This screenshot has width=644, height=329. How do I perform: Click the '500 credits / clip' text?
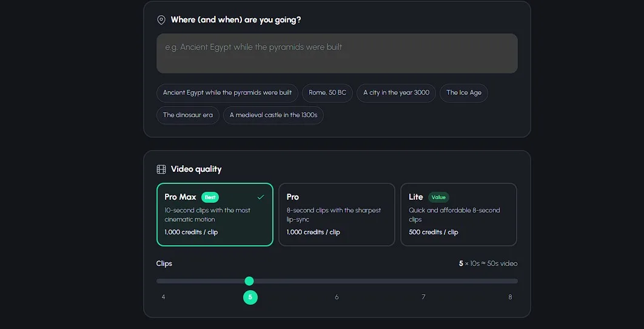coord(434,232)
